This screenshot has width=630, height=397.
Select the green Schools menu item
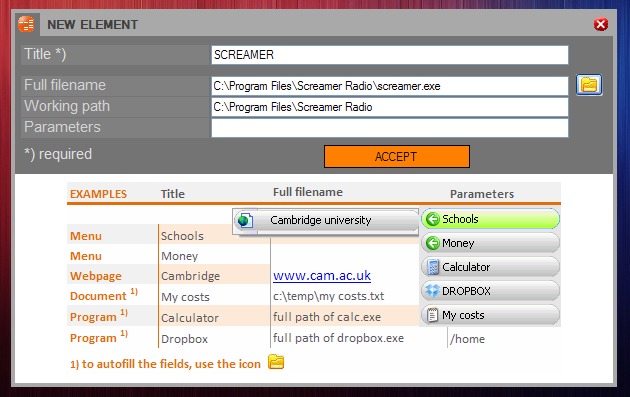coord(490,219)
